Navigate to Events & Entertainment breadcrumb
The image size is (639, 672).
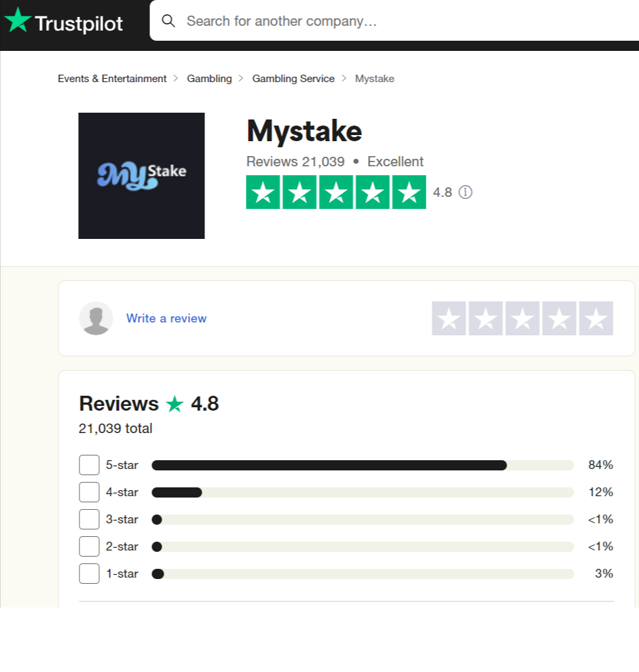tap(111, 78)
